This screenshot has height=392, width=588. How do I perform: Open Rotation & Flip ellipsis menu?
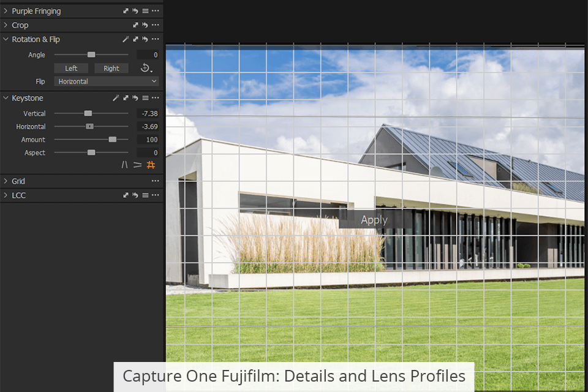[155, 39]
